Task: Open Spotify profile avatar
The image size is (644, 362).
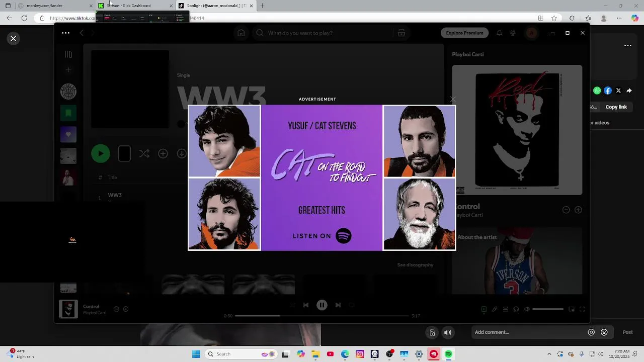Action: tap(531, 33)
